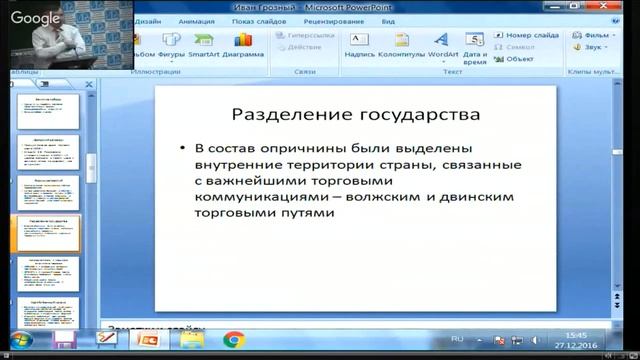The height and width of the screenshot is (360, 640).
Task: Click the Символ button
Action: pos(514,47)
